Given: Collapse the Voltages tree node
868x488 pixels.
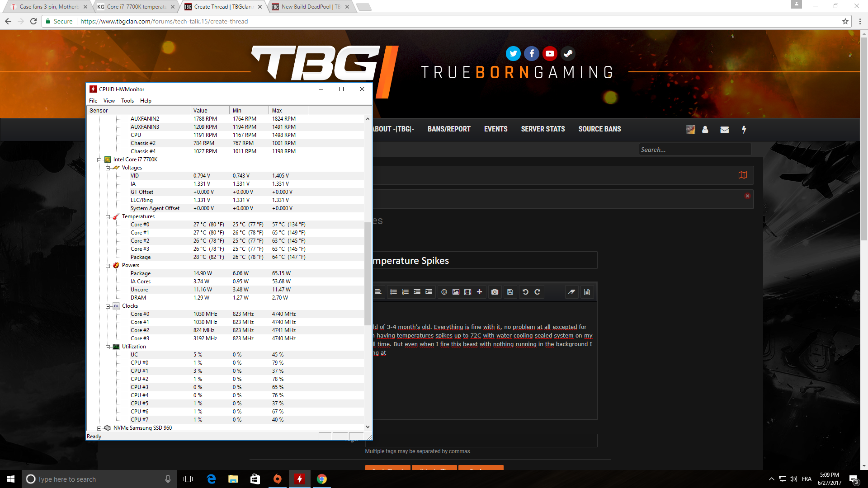Looking at the screenshot, I should [108, 168].
